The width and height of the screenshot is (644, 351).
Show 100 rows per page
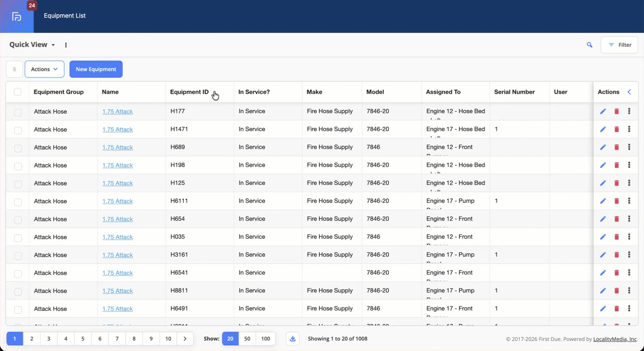[265, 339]
